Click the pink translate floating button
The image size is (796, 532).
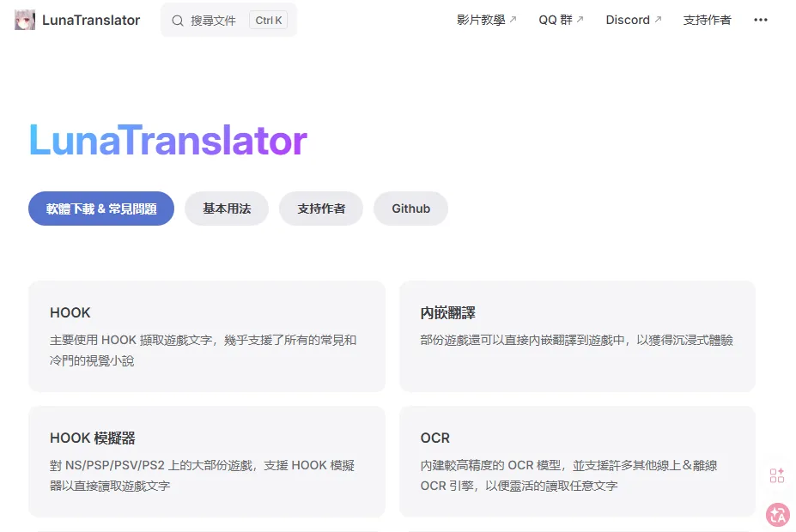coord(778,515)
